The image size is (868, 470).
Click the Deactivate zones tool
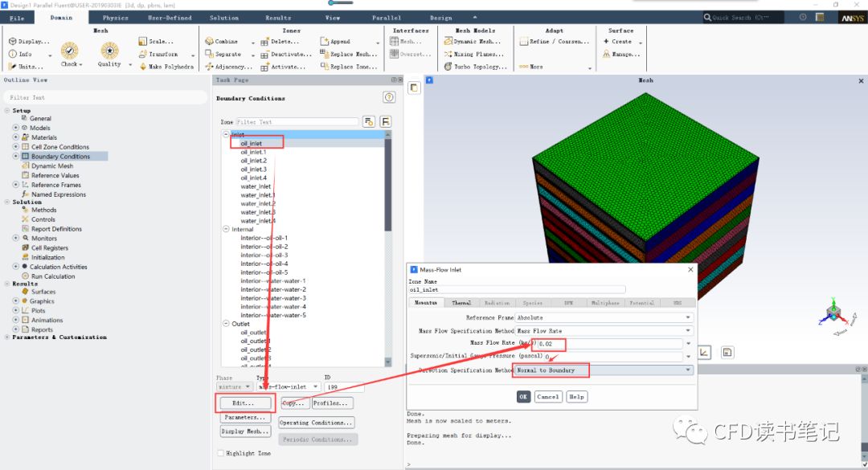286,55
